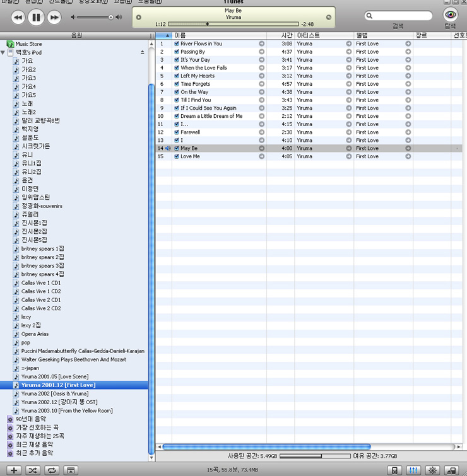Click the low-volume speaker icon
This screenshot has width=467, height=476.
73,17
